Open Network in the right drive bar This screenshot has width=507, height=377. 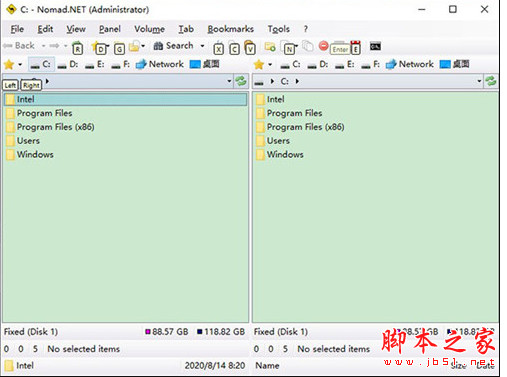(410, 64)
